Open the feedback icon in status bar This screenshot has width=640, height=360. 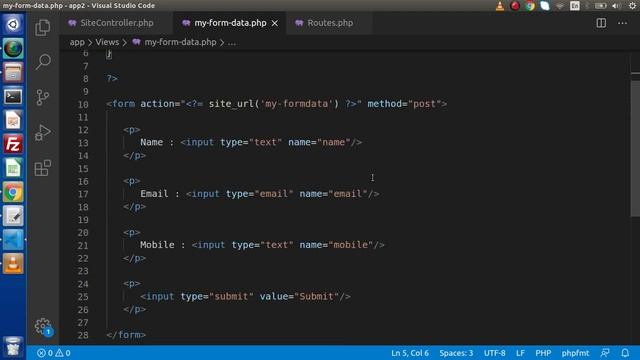(605, 353)
